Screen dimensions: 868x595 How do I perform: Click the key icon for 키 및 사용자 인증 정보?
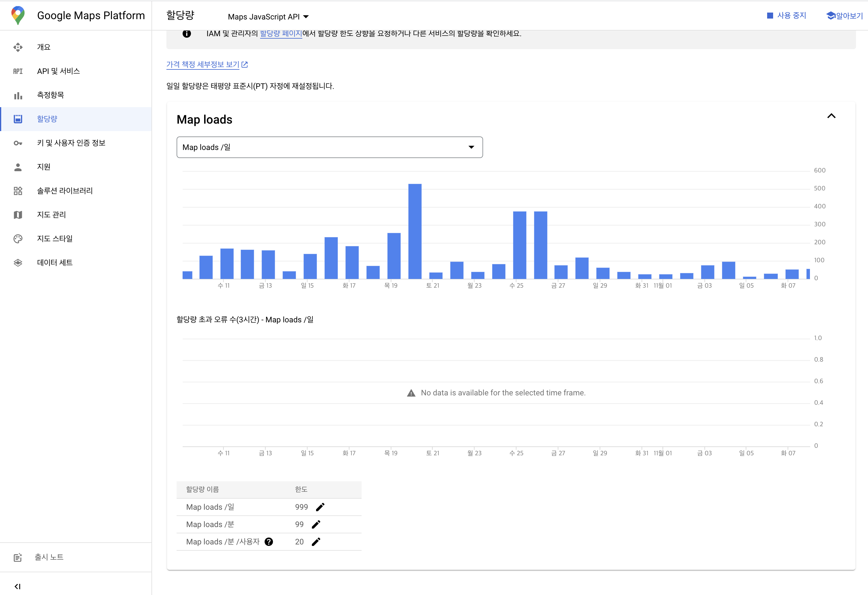coord(18,143)
